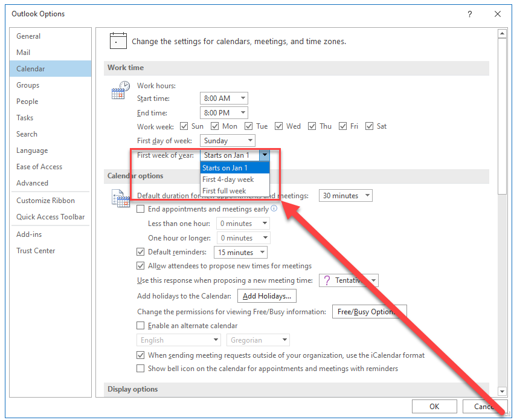Viewport: 514px width, 420px height.
Task: Click the info icon beside End appointments early
Action: [x=274, y=208]
